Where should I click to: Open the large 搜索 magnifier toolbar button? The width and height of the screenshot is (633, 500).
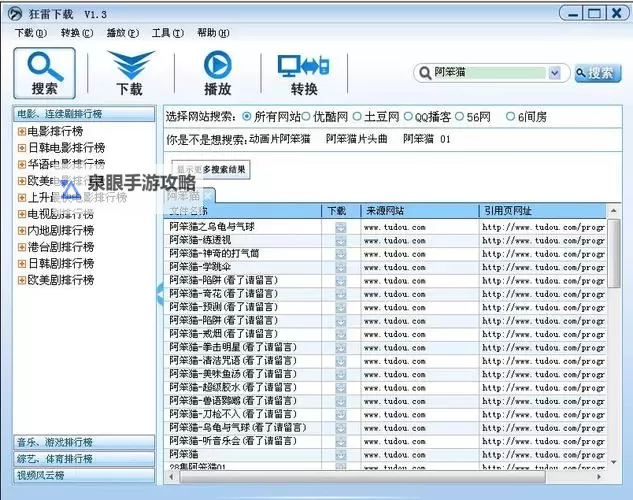[44, 73]
